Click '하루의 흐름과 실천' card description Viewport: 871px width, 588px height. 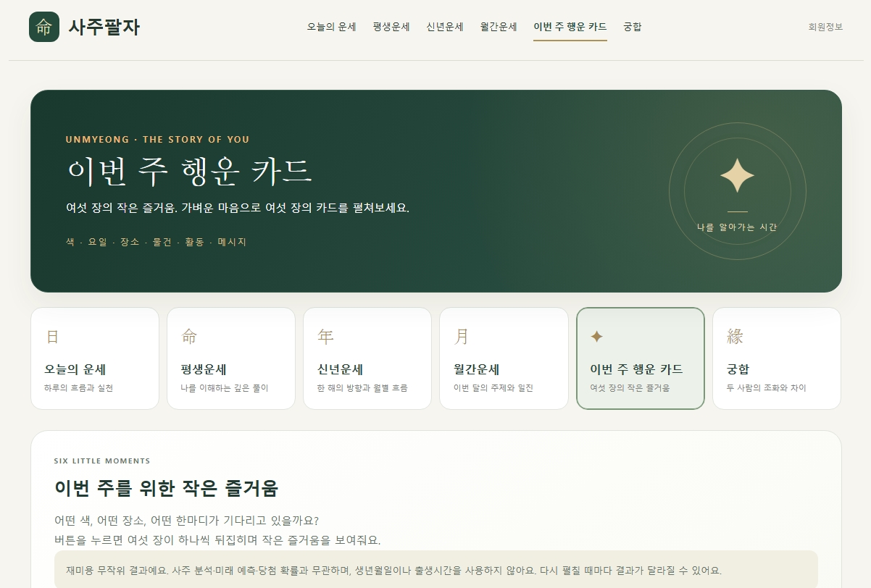(78, 388)
